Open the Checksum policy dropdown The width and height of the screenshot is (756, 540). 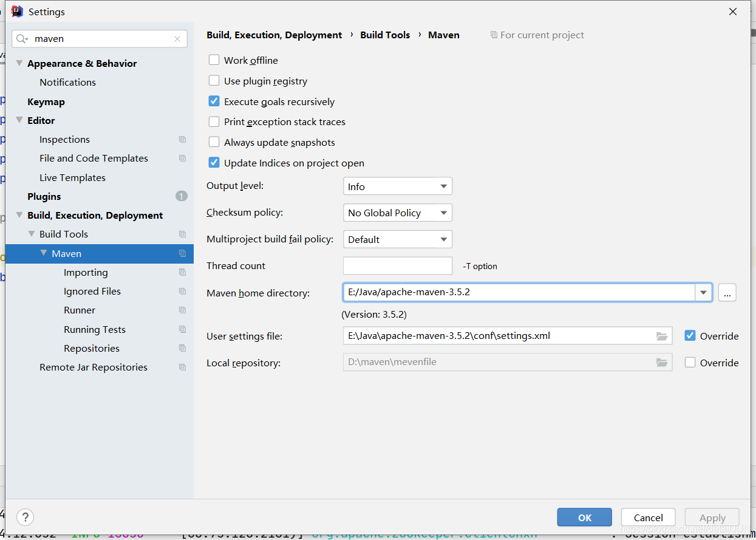(398, 213)
